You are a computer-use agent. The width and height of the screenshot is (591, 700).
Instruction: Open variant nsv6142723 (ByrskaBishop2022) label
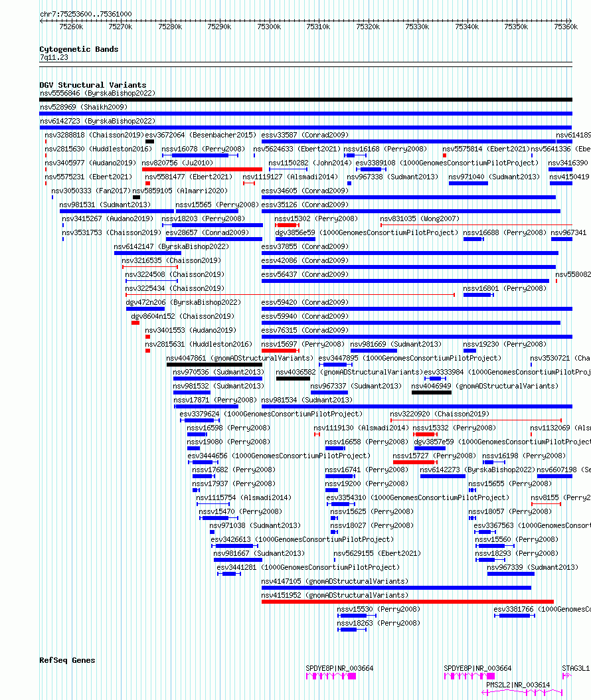tap(98, 121)
